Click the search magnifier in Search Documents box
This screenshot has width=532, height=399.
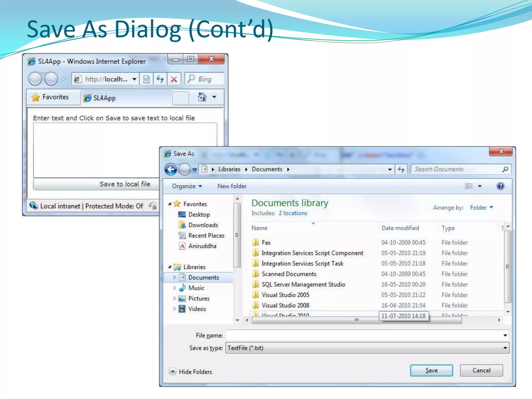point(505,169)
